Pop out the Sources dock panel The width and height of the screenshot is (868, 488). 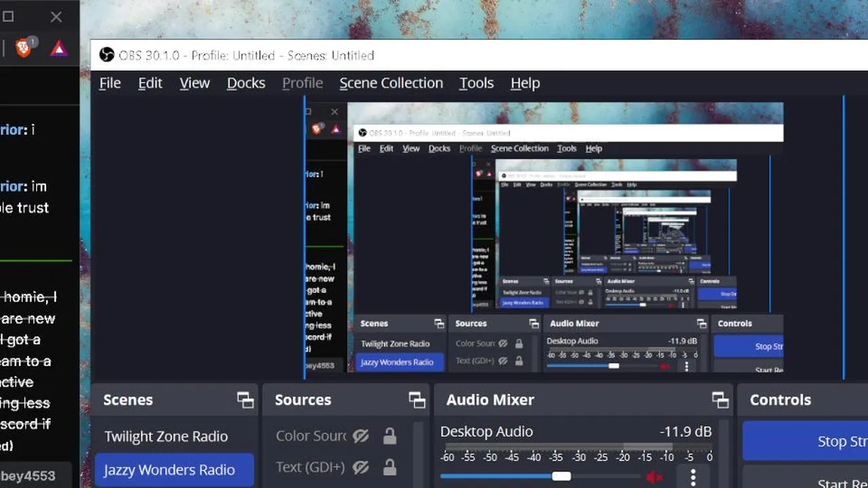click(417, 400)
